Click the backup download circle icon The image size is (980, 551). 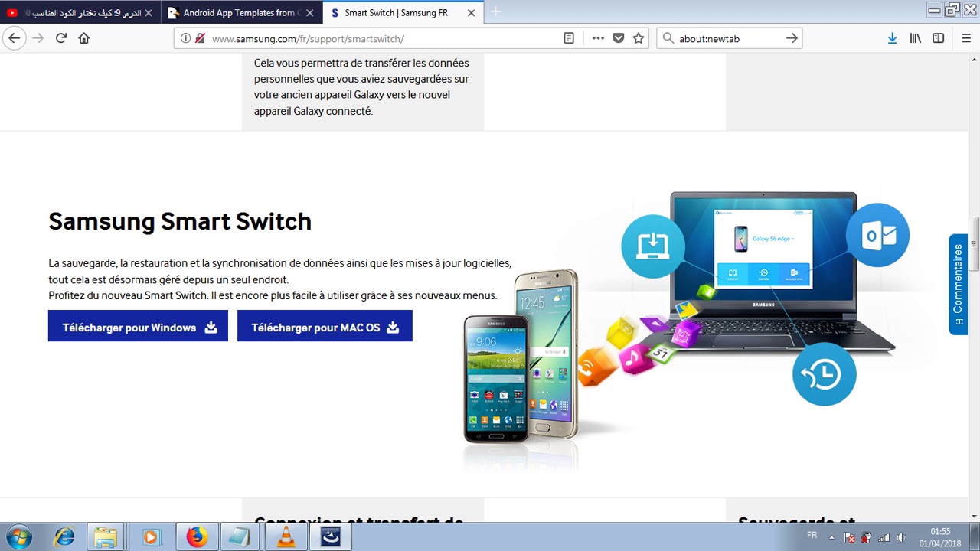point(652,246)
